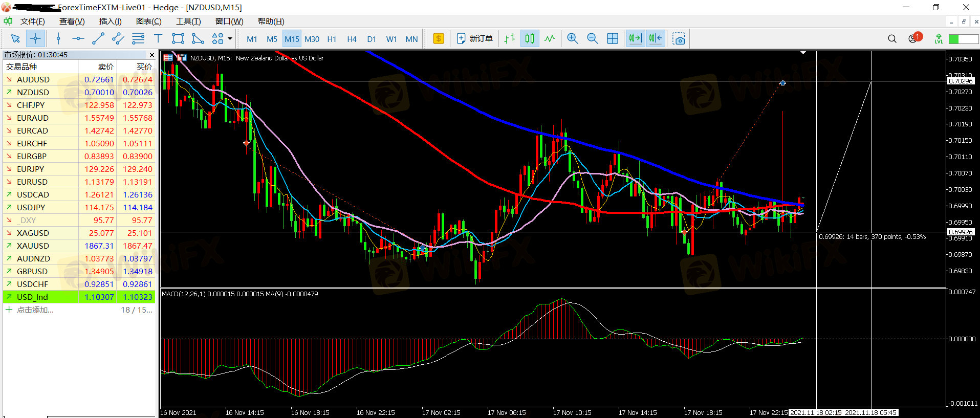Image resolution: width=980 pixels, height=418 pixels.
Task: Select the NZDUSD symbol row
Action: [79, 92]
